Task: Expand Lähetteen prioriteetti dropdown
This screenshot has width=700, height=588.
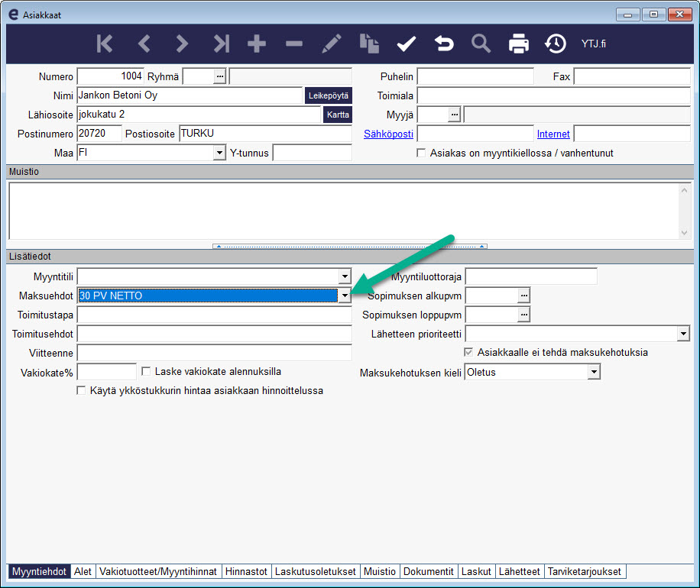Action: (x=683, y=334)
